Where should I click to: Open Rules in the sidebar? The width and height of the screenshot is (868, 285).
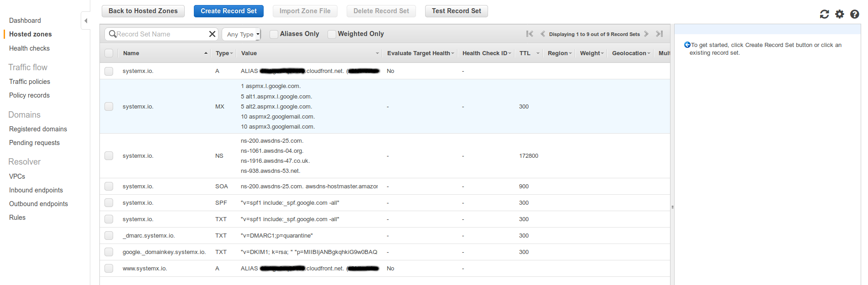click(17, 218)
